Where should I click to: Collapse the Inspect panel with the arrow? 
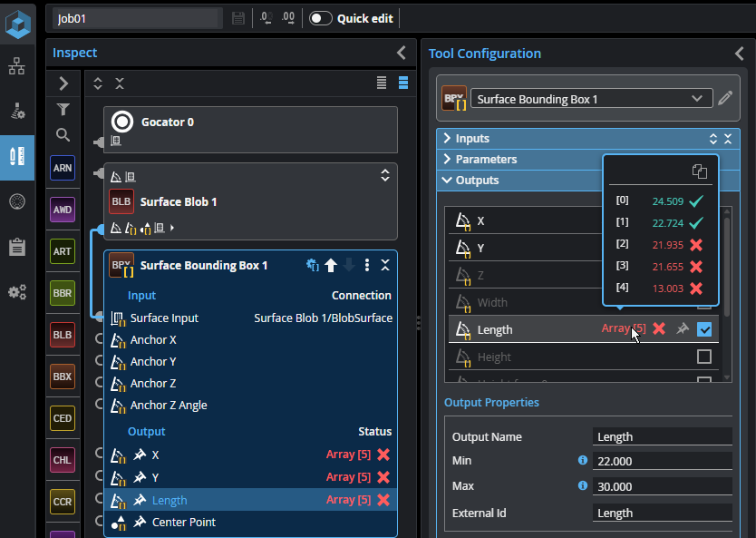click(402, 54)
